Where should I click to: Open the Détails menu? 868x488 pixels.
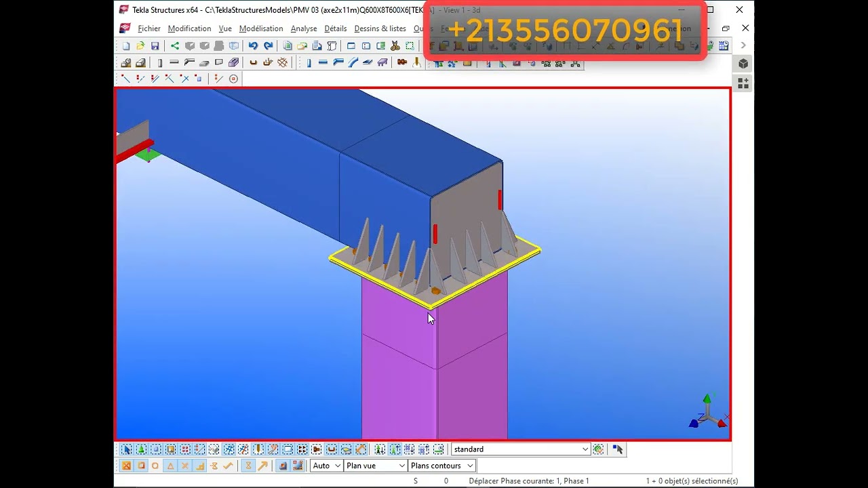(x=336, y=28)
